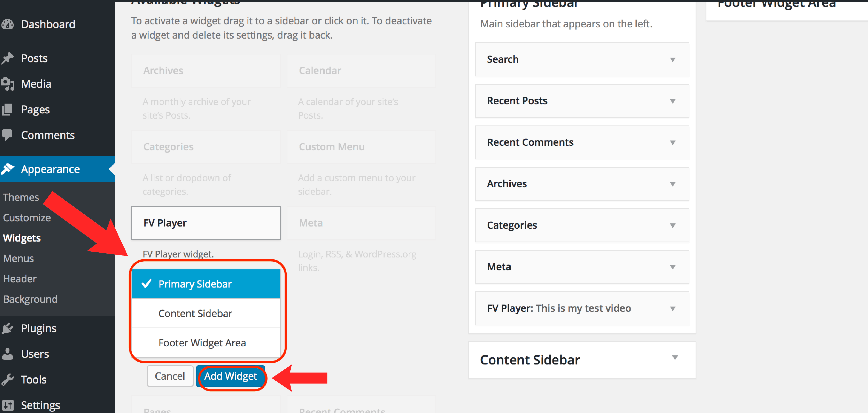Click the Tools wrench icon
868x413 pixels.
pos(7,379)
